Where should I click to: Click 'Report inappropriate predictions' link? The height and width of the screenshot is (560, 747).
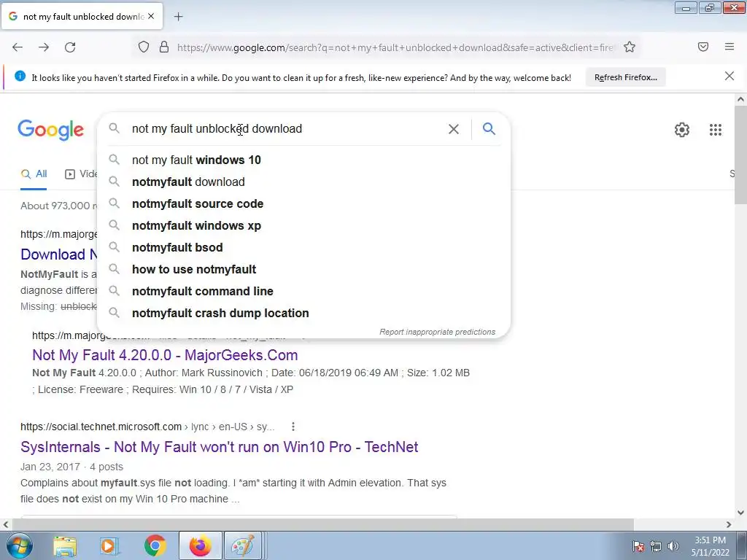(438, 332)
